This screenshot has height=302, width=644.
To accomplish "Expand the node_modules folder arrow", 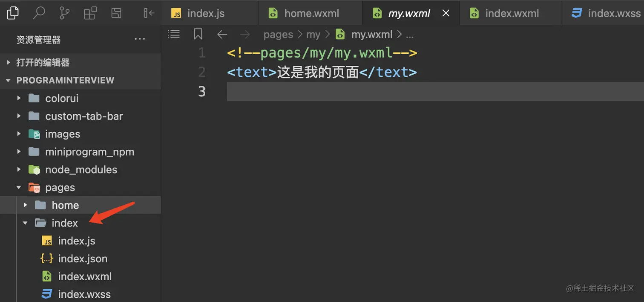I will tap(19, 169).
